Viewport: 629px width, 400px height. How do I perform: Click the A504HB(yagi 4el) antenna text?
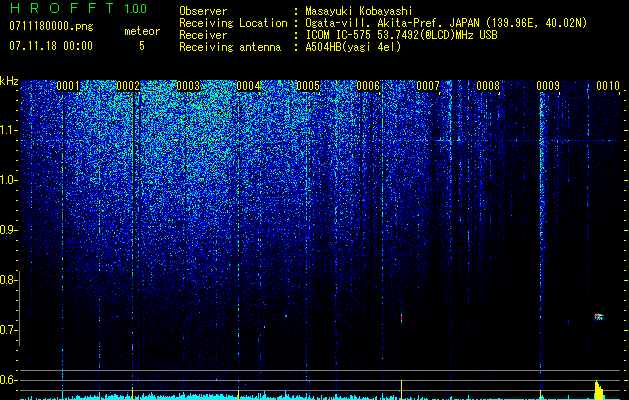click(353, 47)
